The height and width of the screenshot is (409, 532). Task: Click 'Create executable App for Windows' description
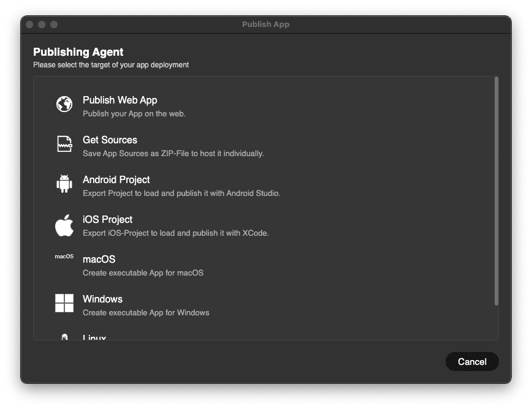point(146,313)
